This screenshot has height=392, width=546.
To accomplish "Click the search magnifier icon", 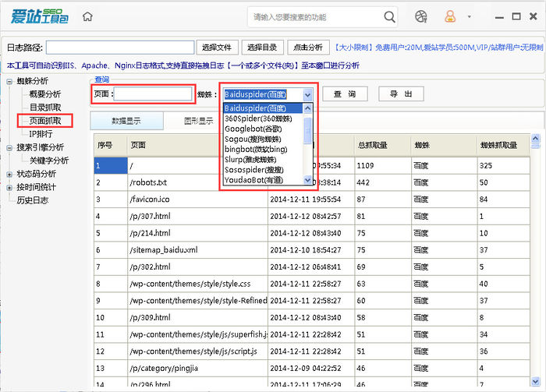I will pyautogui.click(x=389, y=16).
